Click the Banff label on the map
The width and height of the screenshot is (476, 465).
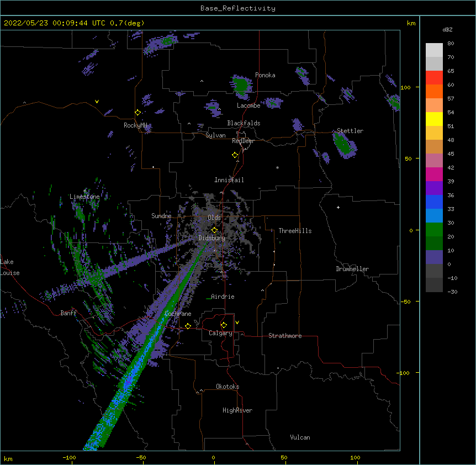68,313
